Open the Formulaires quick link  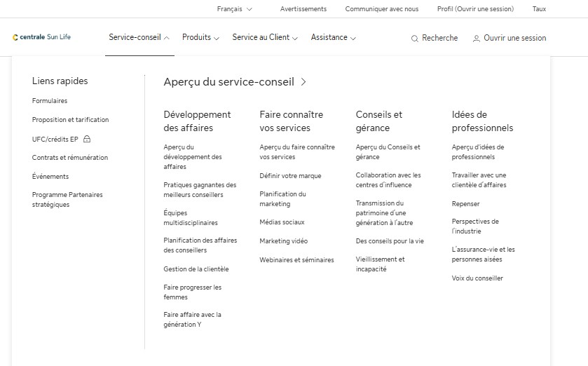click(x=50, y=101)
